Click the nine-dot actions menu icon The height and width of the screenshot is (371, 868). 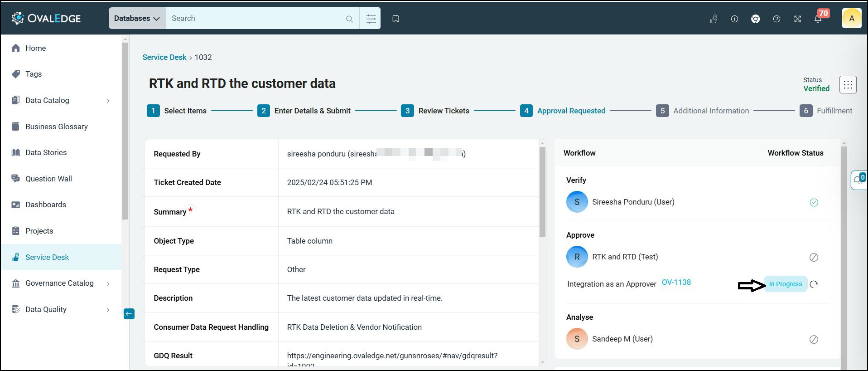coord(848,84)
